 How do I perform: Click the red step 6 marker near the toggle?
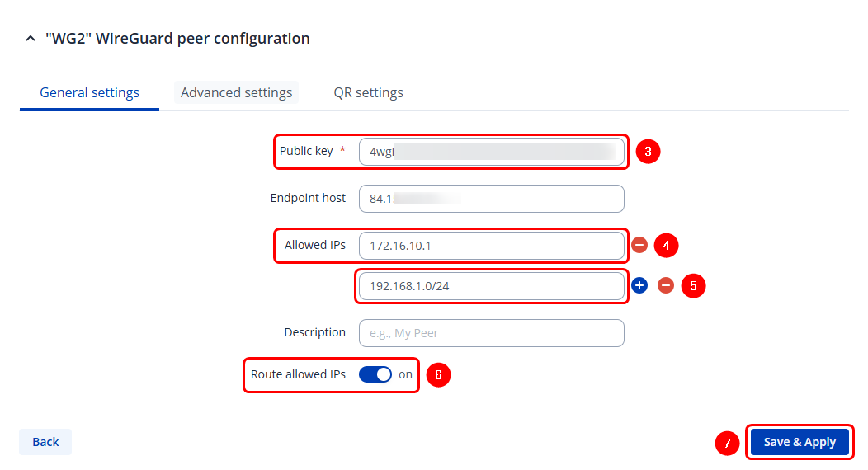tap(438, 375)
